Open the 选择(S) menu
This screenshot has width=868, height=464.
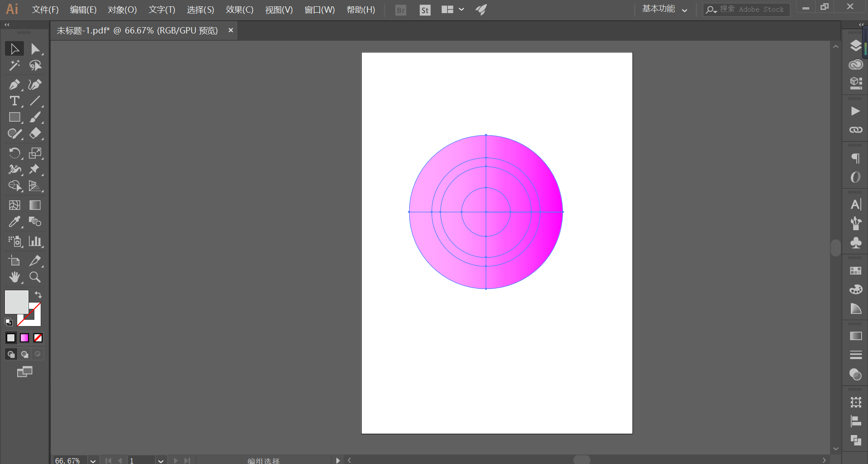[200, 9]
